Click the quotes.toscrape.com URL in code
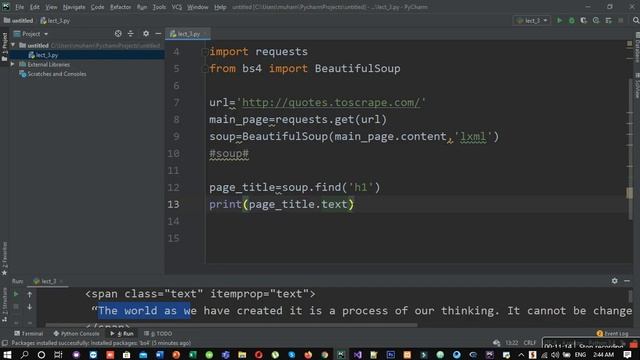Image resolution: width=640 pixels, height=360 pixels. pos(331,102)
